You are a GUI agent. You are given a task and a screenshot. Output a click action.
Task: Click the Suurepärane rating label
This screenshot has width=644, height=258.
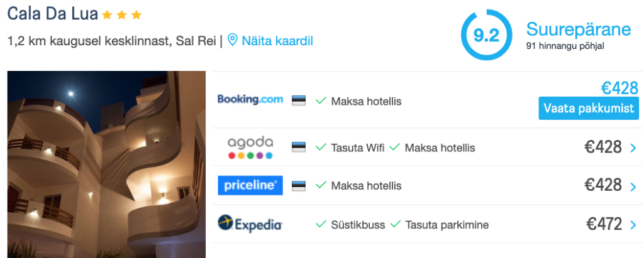(x=578, y=30)
